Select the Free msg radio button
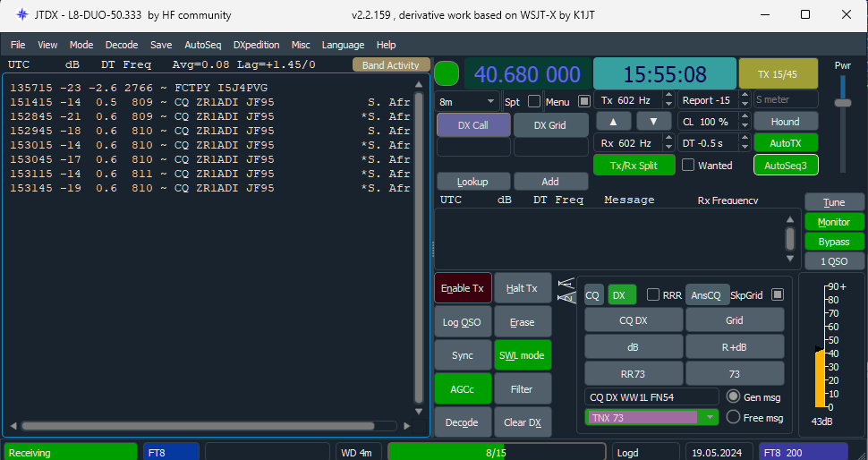Viewport: 868px width, 460px height. point(734,417)
